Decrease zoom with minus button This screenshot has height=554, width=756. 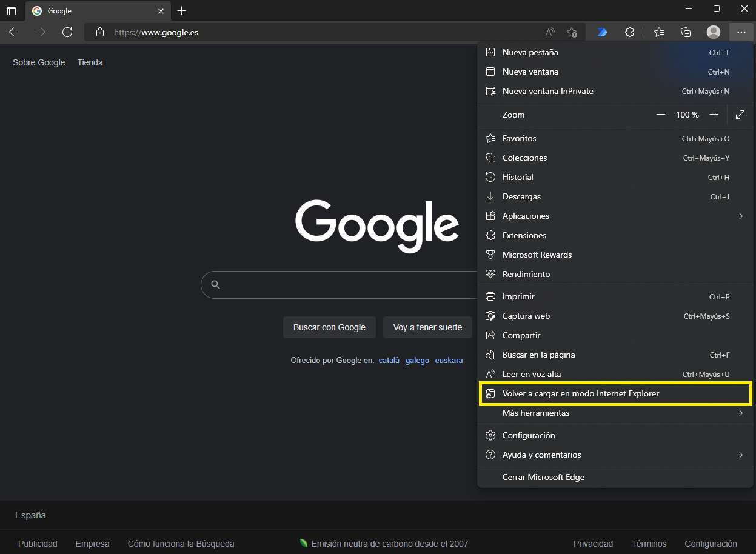661,115
